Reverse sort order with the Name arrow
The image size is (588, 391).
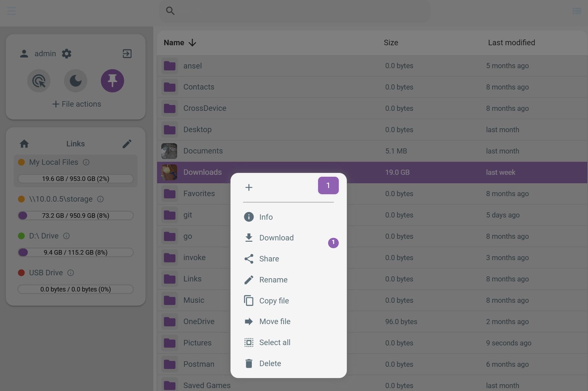(192, 42)
